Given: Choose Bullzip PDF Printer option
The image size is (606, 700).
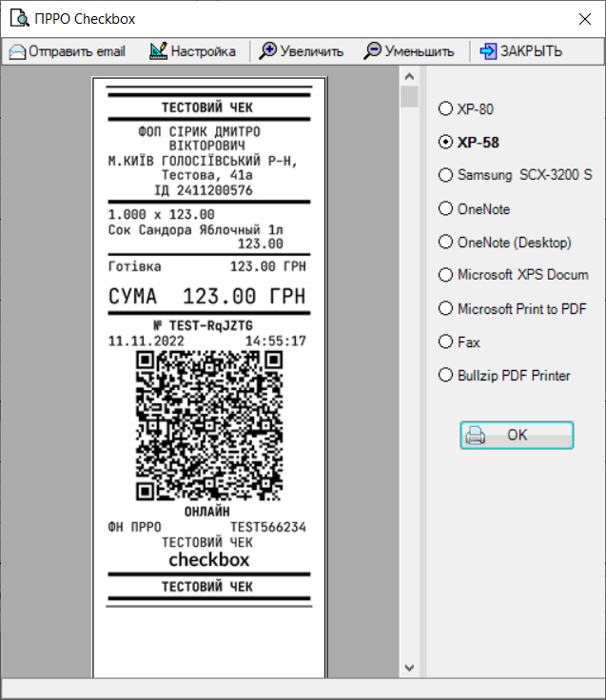Looking at the screenshot, I should tap(504, 375).
